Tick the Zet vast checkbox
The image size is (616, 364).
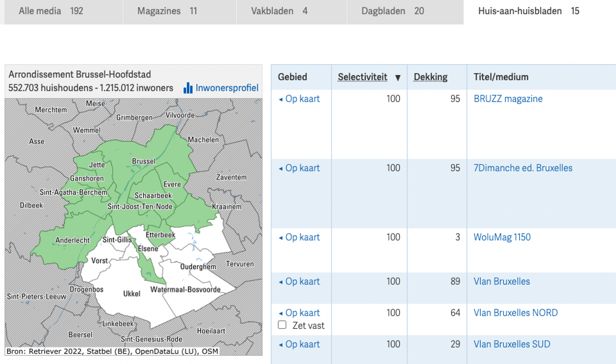pyautogui.click(x=282, y=325)
